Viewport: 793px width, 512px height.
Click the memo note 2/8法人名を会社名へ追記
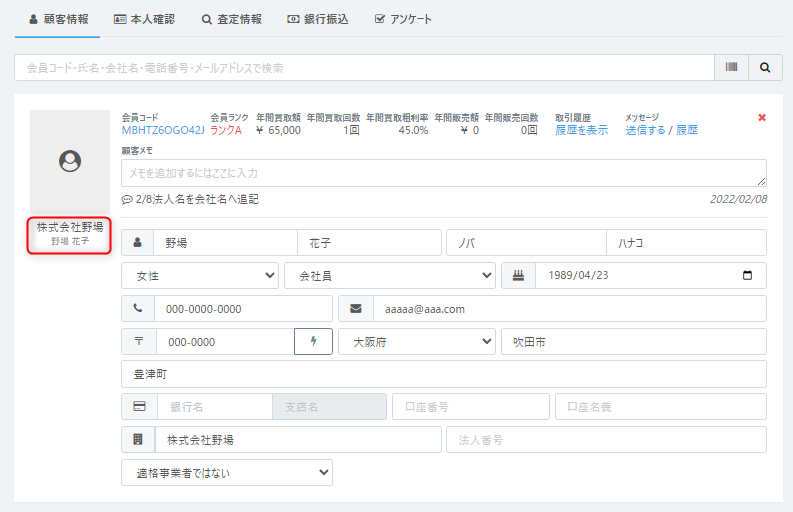click(197, 199)
